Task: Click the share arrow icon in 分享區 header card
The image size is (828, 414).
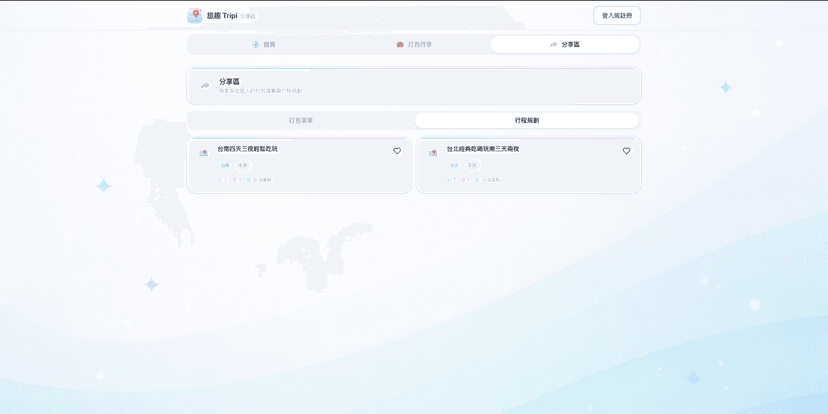Action: click(x=205, y=86)
